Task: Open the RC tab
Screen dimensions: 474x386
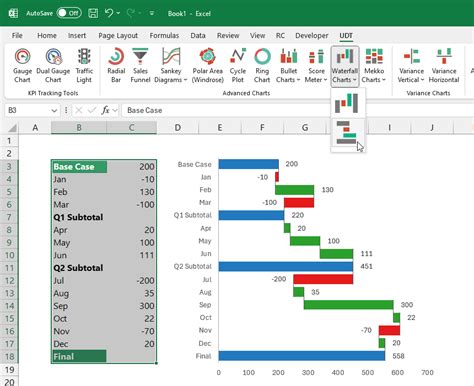Action: click(x=280, y=35)
